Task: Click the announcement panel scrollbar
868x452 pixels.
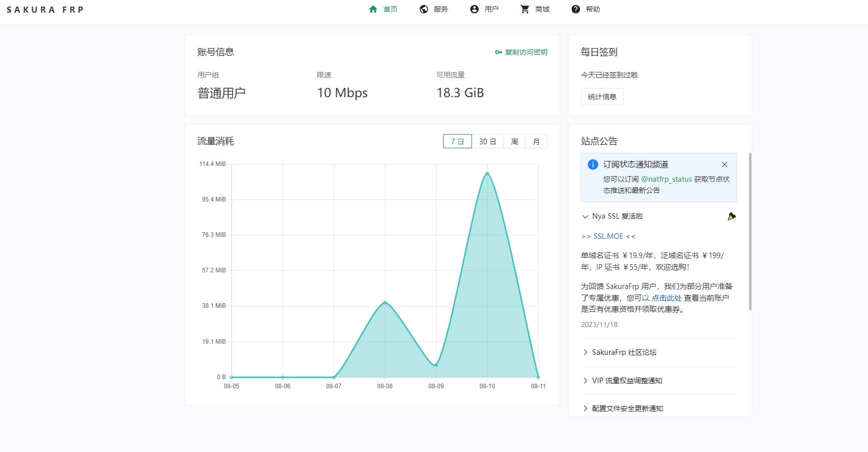Action: tap(750, 231)
